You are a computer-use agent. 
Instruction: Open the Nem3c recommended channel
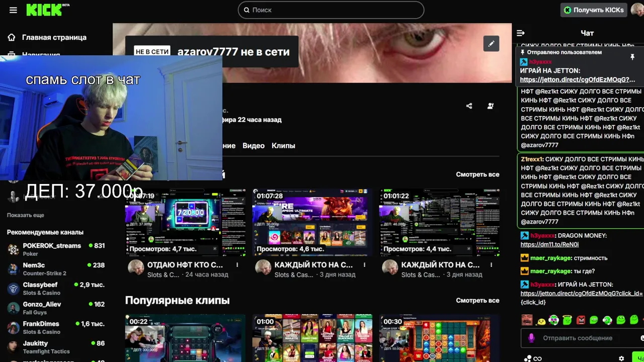[x=56, y=269]
